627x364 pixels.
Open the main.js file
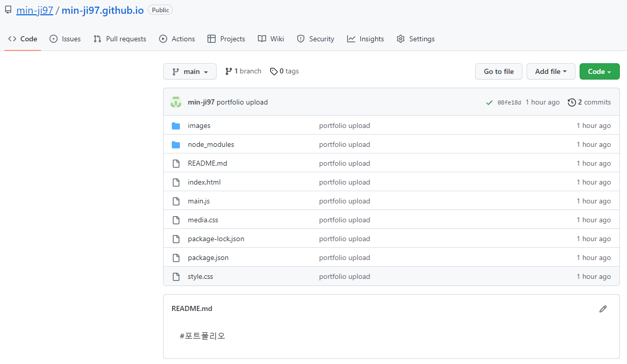click(199, 201)
